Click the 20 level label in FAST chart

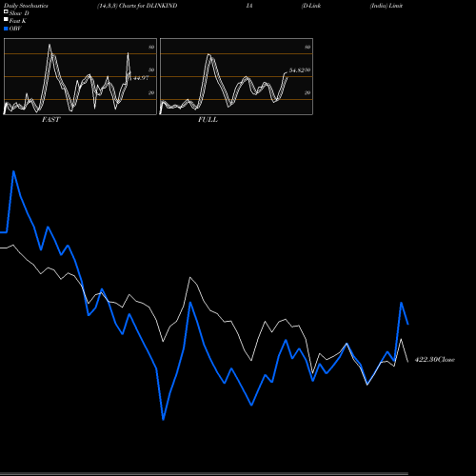pos(151,92)
